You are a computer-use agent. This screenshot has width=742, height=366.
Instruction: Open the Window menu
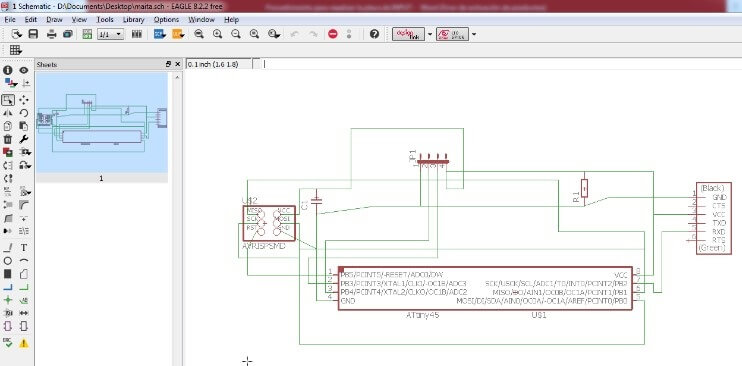pos(201,20)
